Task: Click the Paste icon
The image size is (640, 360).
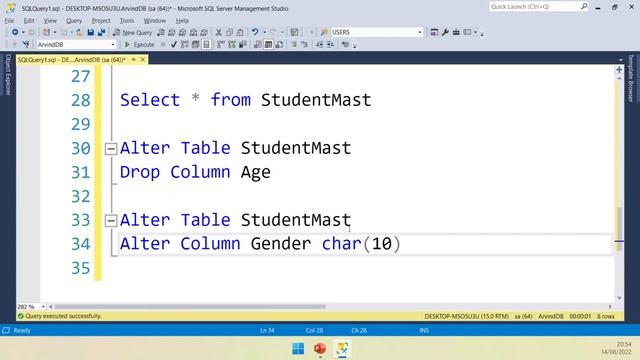Action: [240, 32]
